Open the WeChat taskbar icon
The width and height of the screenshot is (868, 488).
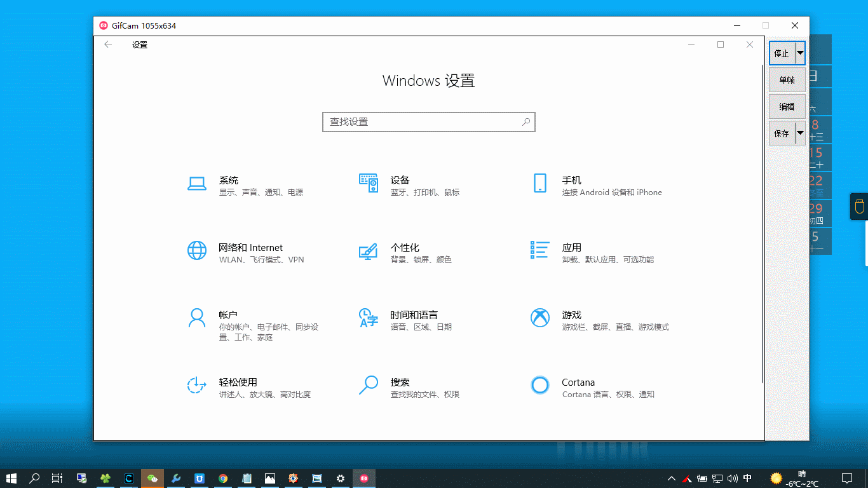(153, 478)
